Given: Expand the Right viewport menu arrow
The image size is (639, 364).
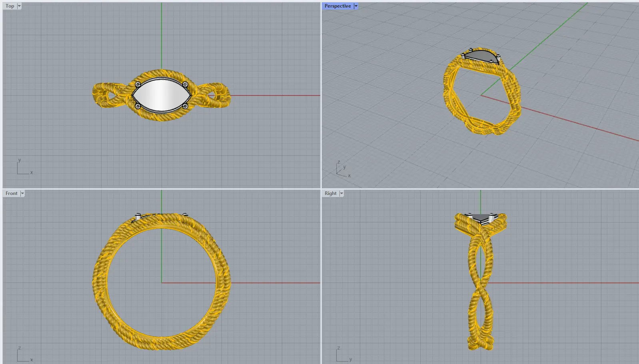Looking at the screenshot, I should click(x=341, y=193).
